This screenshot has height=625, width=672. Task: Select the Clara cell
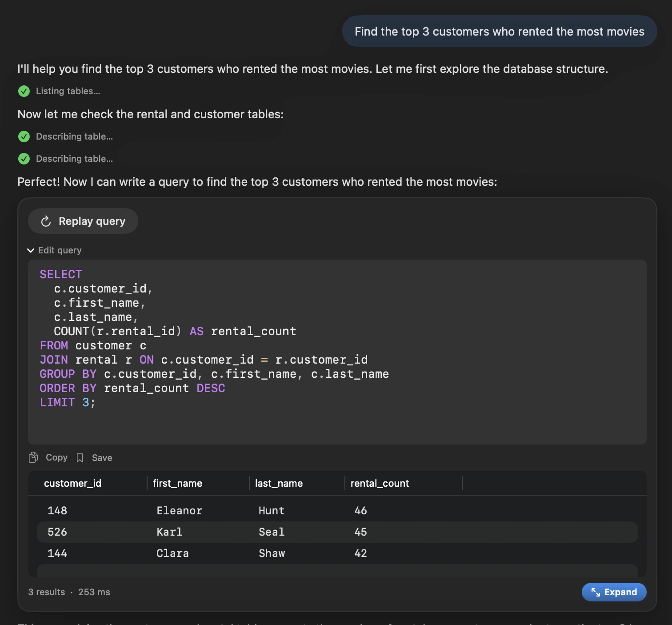[x=172, y=553]
